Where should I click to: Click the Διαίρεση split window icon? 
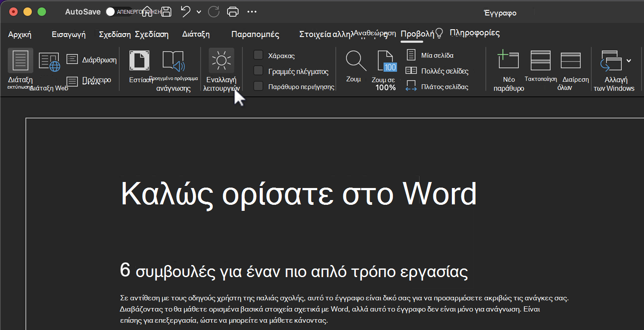click(571, 60)
